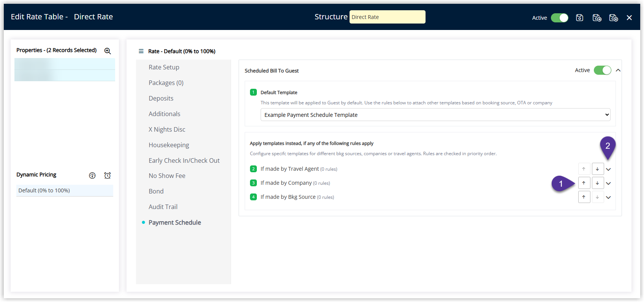Image resolution: width=644 pixels, height=302 pixels.
Task: Open the Housekeeping section
Action: pos(169,145)
